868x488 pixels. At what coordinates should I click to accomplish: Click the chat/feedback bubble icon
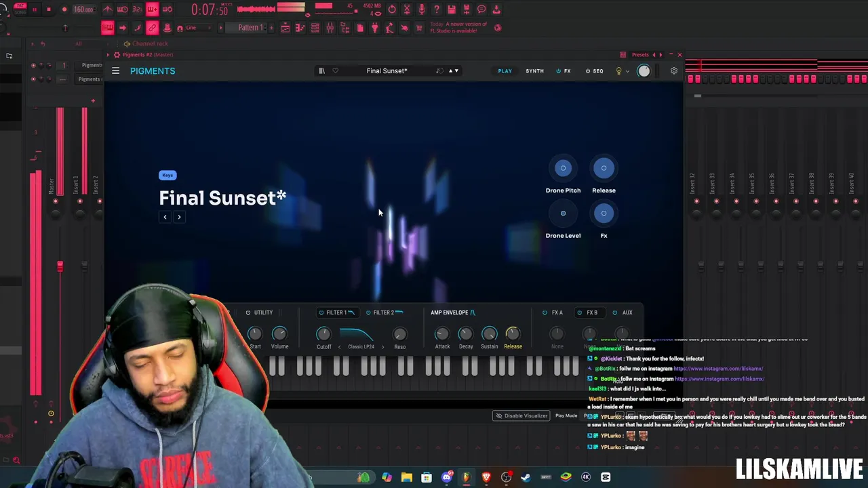coord(481,9)
